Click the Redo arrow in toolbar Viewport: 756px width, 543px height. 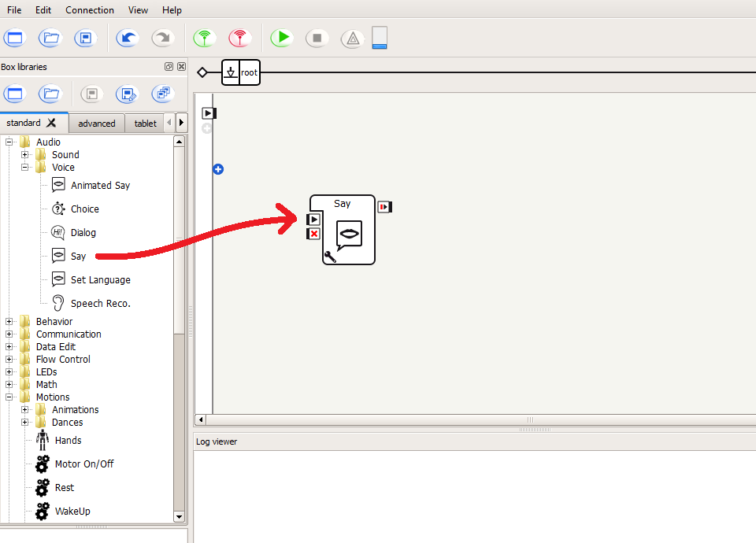(x=161, y=38)
